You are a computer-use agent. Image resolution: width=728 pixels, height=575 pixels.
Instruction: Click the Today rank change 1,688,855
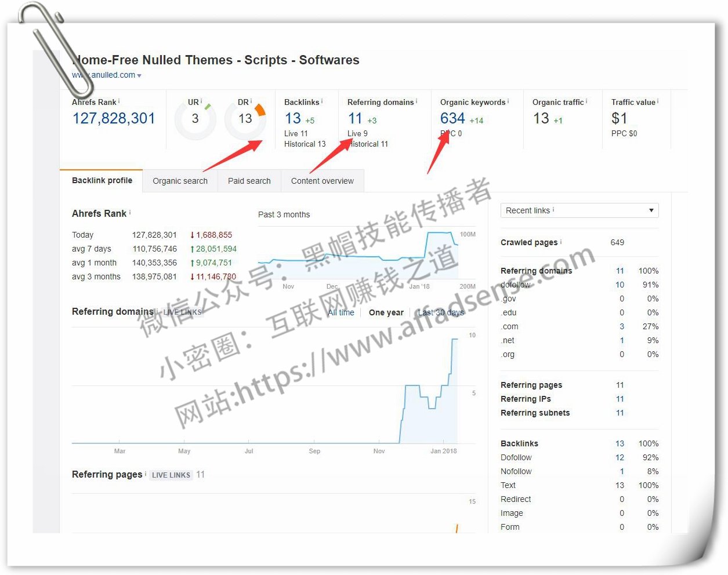[x=213, y=235]
